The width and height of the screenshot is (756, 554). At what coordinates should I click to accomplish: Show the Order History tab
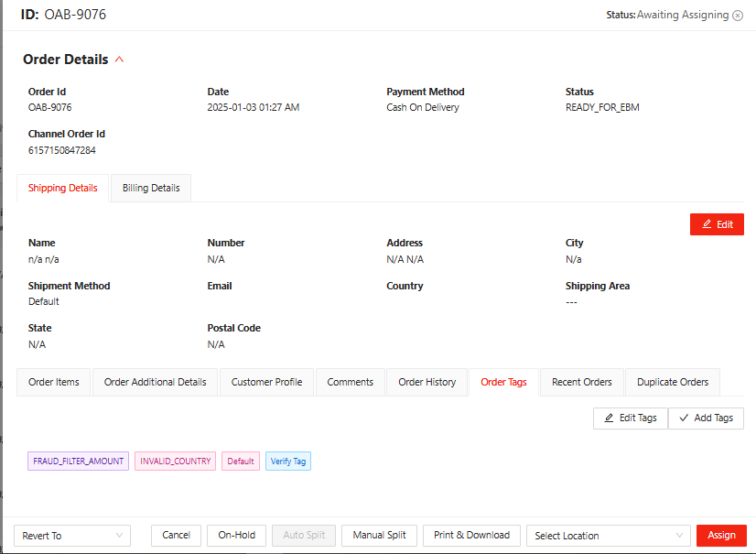coord(427,383)
